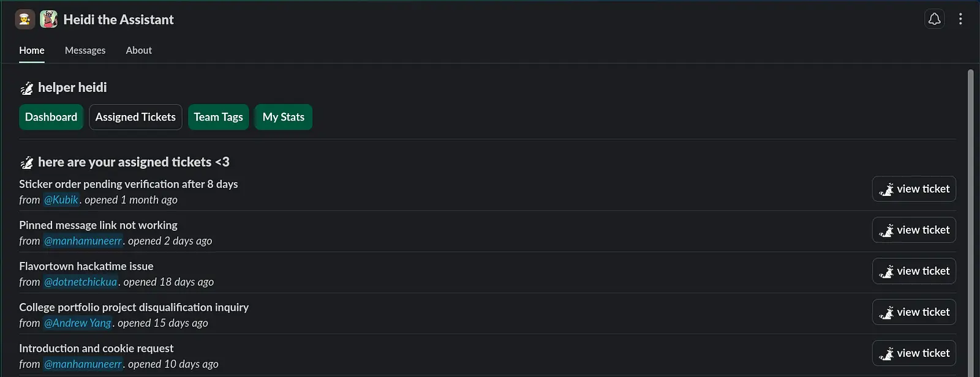Screen dimensions: 980x377
Task: Select the Home tab
Action: 32,50
